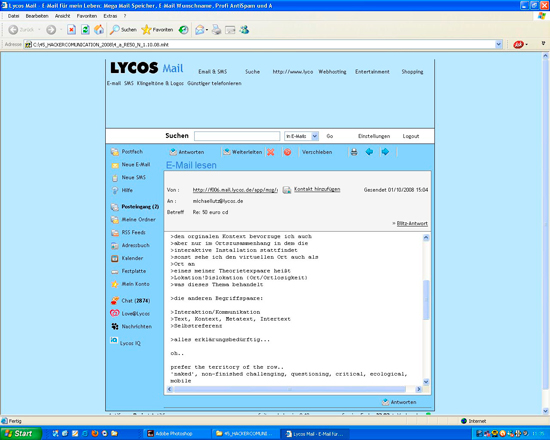550x440 pixels.
Task: Mark as spam with red circle icon
Action: 287,152
